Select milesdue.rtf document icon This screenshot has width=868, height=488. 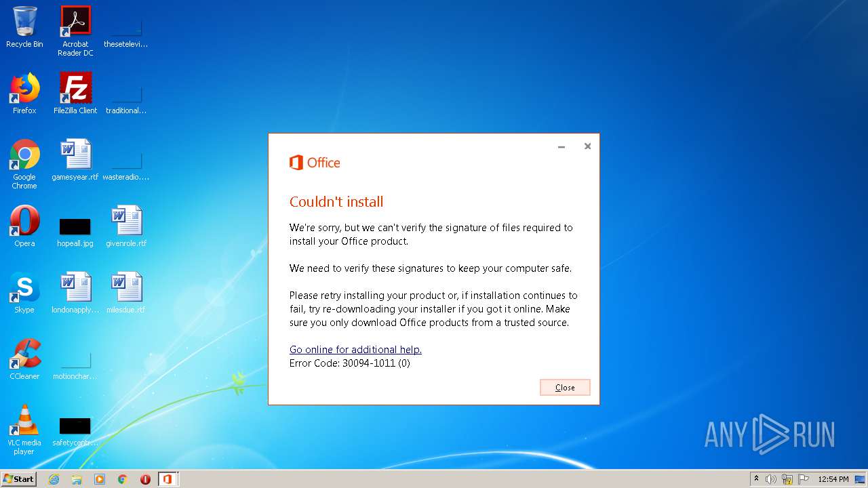tap(126, 293)
